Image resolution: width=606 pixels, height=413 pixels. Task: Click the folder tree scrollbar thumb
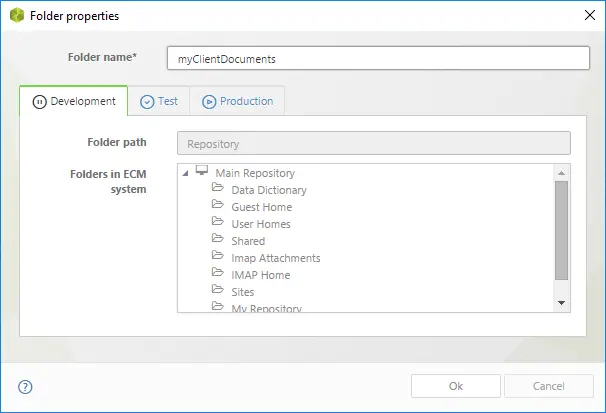562,230
